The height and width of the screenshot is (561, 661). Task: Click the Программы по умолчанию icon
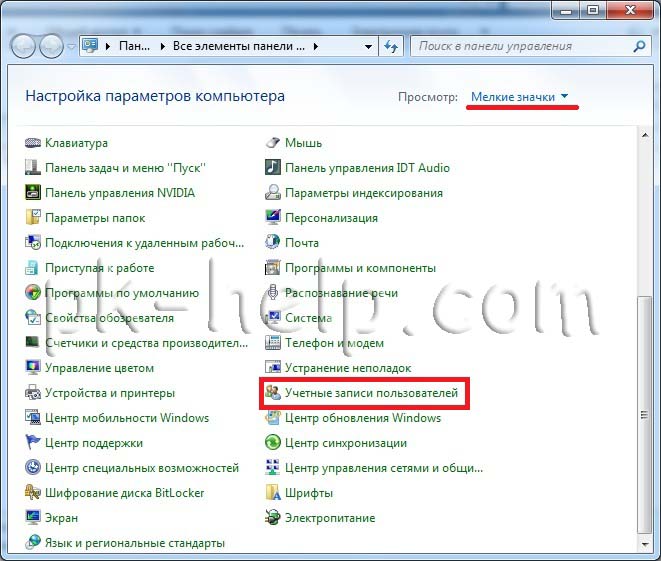tap(32, 293)
